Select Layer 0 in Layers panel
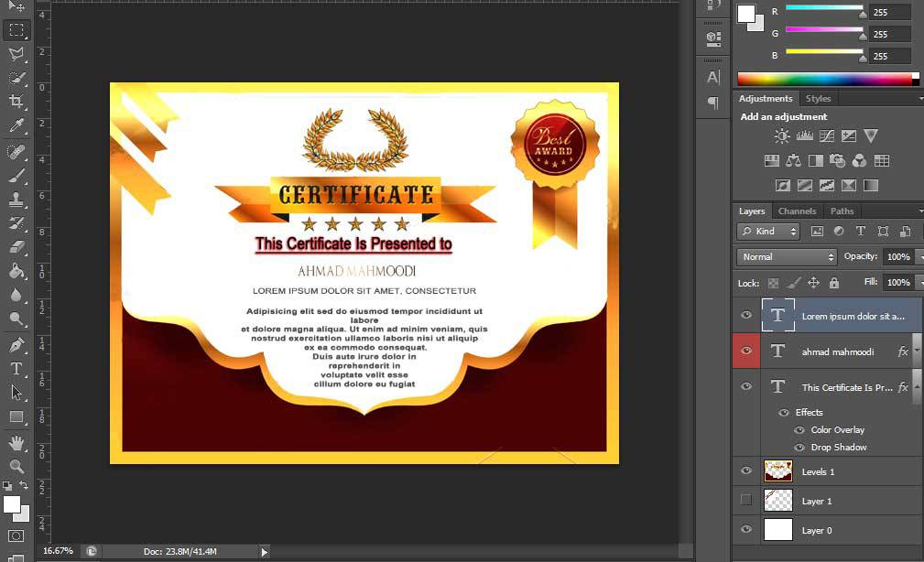 point(817,530)
